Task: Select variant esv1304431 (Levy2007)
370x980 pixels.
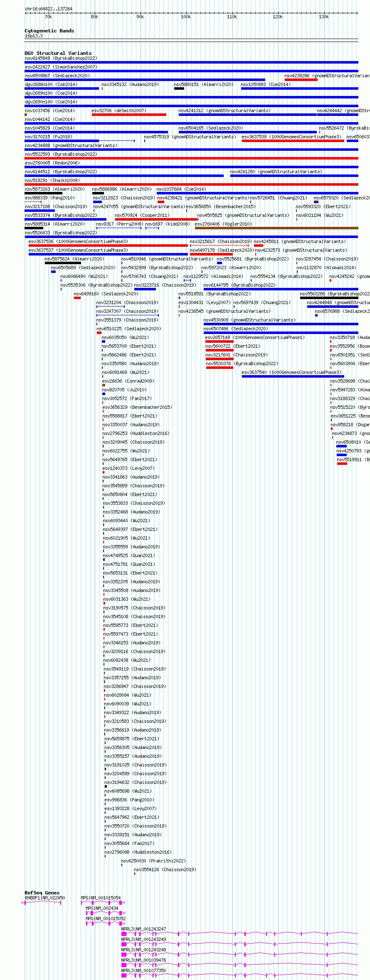Action: pos(204,302)
